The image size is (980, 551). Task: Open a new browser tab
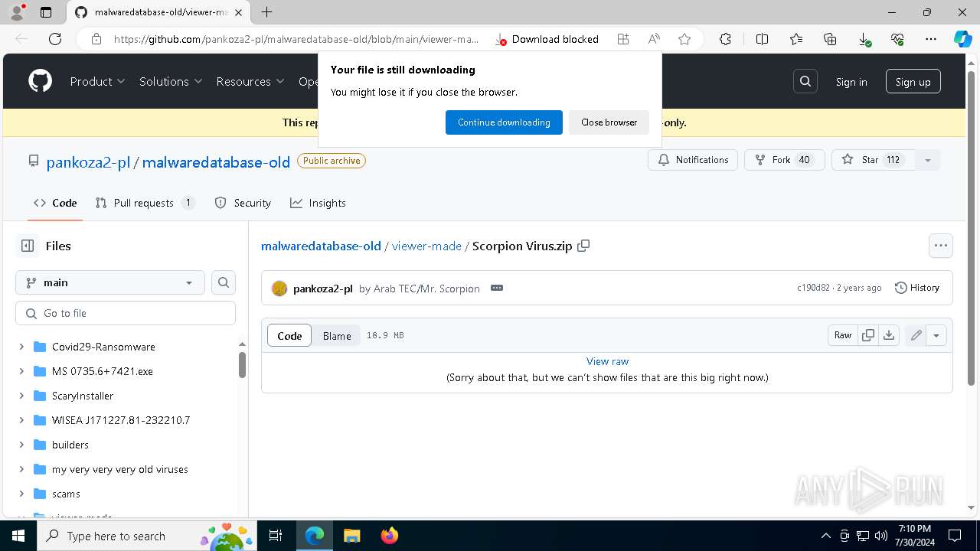click(266, 12)
